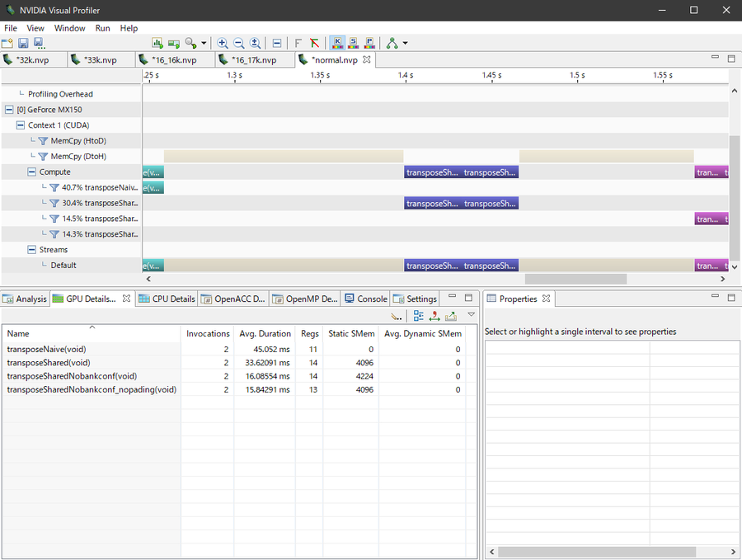Collapse the [0] GeForce MX150 tree node
The image size is (742, 560).
(x=10, y=110)
